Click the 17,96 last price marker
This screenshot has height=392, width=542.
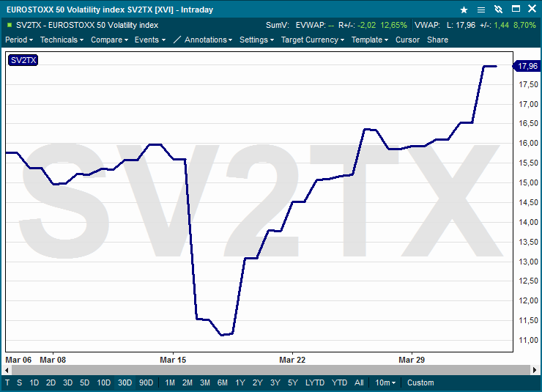tap(527, 66)
